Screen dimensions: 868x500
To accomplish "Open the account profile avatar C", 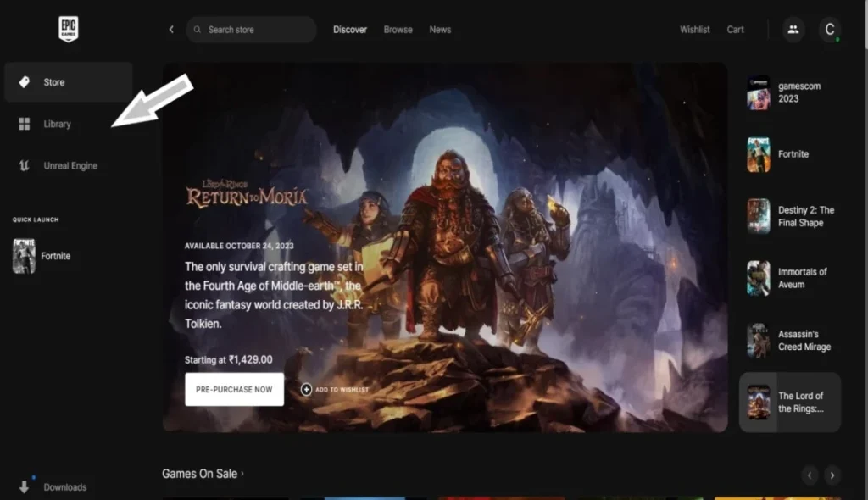I will pos(829,30).
